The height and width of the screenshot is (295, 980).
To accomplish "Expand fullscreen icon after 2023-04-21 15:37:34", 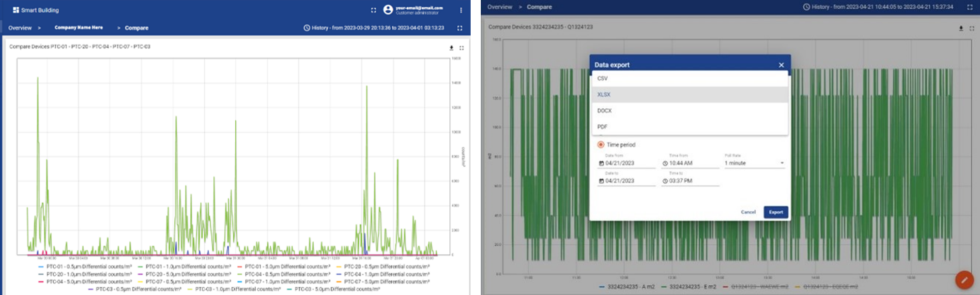I will coord(969,7).
